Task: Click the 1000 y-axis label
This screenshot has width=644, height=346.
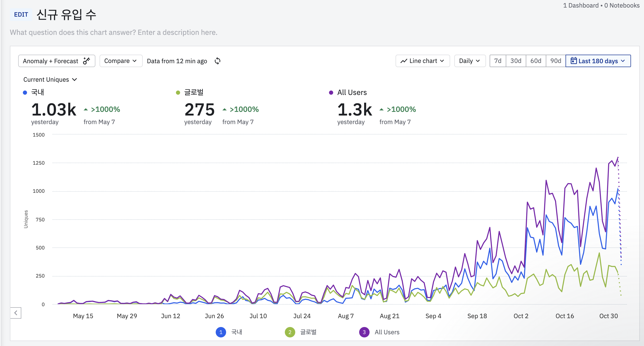Action: (39, 191)
